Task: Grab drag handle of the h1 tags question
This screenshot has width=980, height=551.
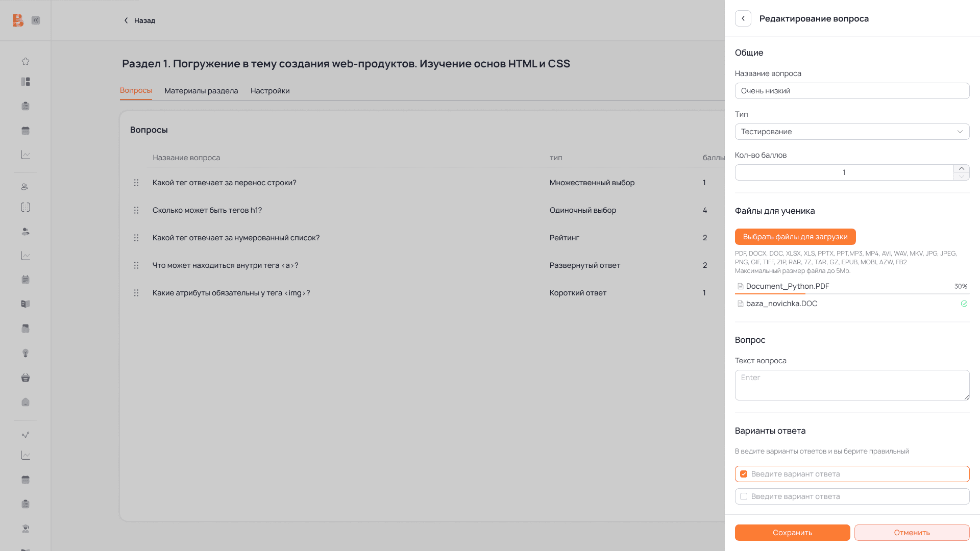Action: pos(136,210)
